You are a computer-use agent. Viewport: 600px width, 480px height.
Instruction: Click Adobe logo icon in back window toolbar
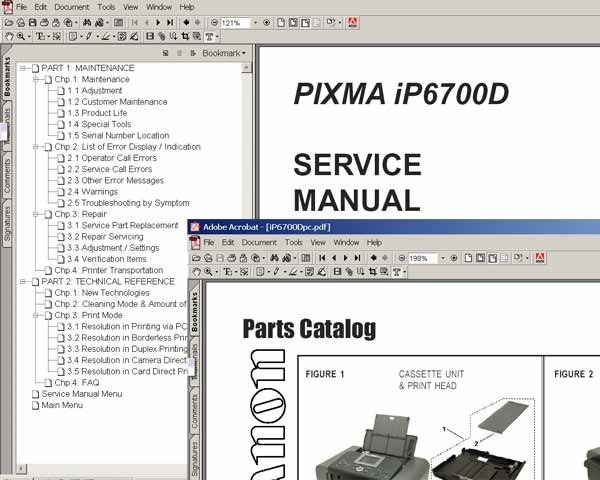[x=352, y=23]
